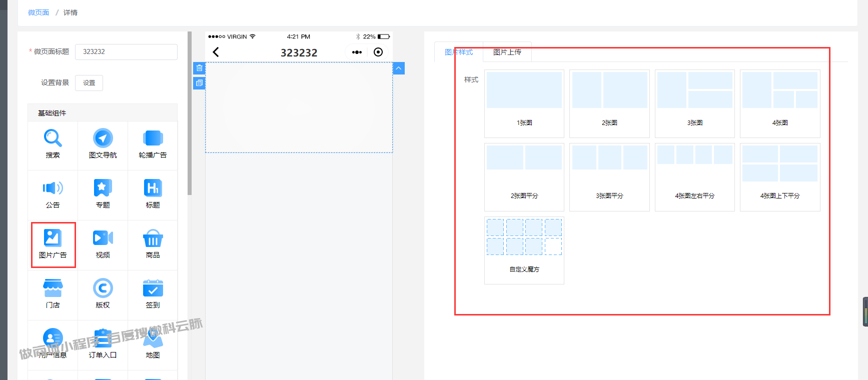This screenshot has height=380, width=868.
Task: Delete the selected block with trash icon
Action: [199, 68]
